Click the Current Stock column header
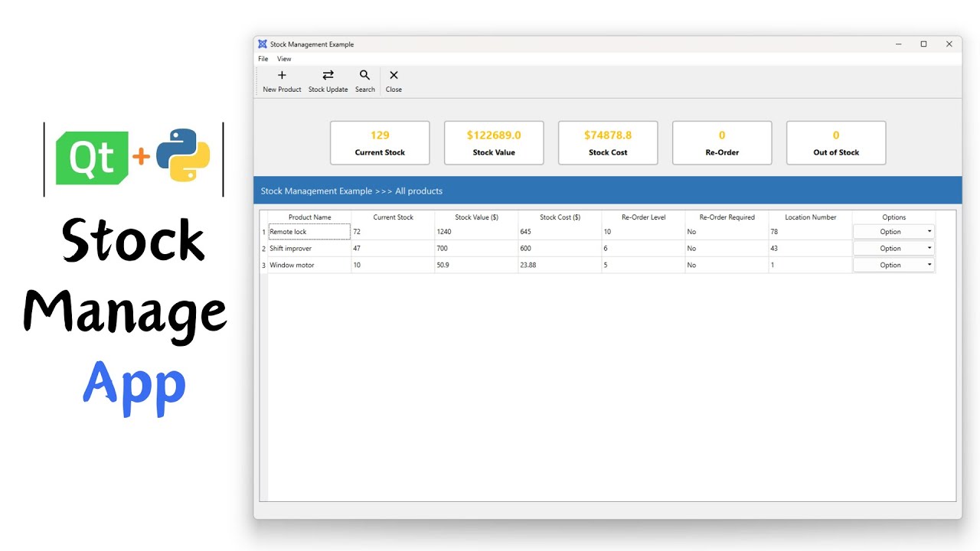The height and width of the screenshot is (551, 980). tap(394, 217)
